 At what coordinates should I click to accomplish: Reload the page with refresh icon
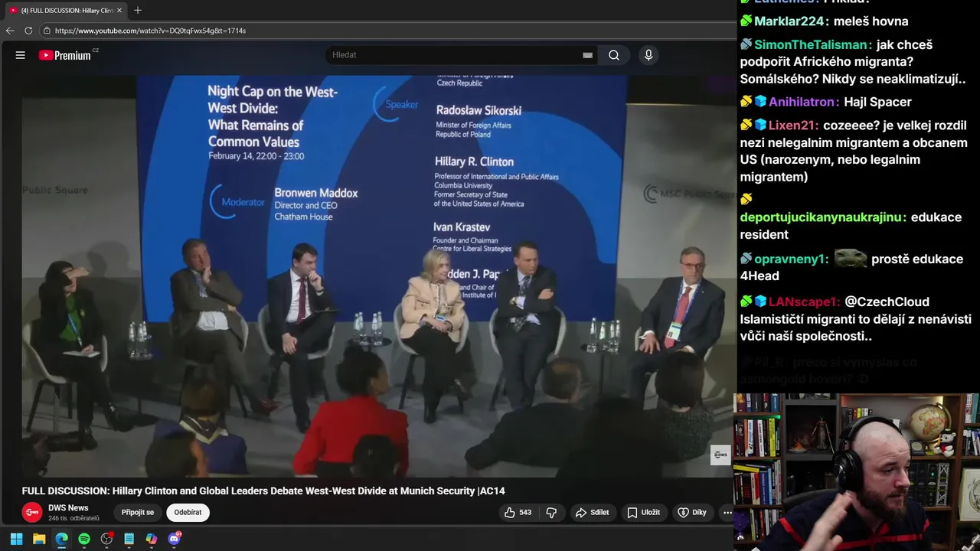pos(28,31)
